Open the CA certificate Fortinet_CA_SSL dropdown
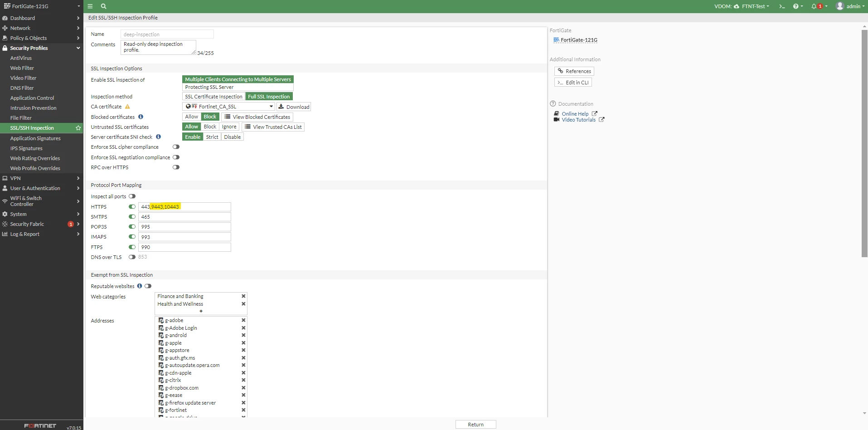Viewport: 868px width, 430px height. pyautogui.click(x=228, y=107)
